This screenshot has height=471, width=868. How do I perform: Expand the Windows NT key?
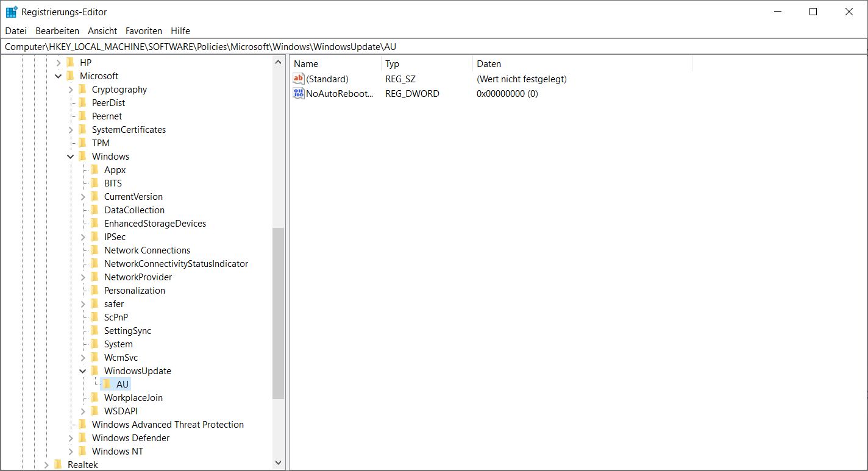[71, 451]
